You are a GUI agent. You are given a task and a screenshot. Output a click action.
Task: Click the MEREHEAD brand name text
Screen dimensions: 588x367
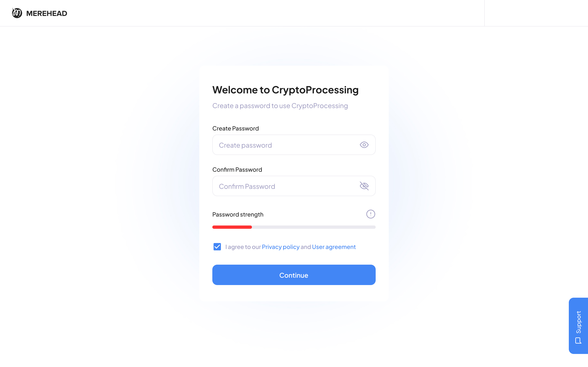47,13
